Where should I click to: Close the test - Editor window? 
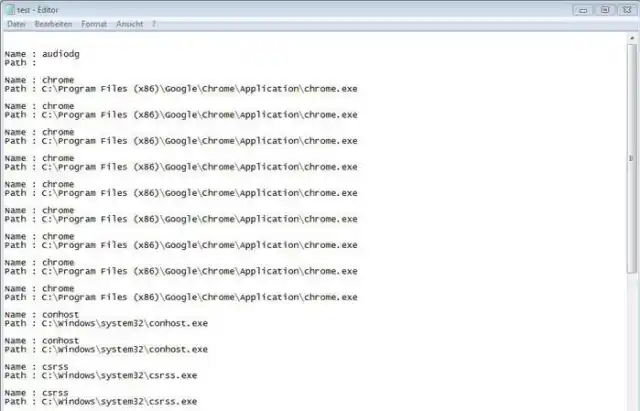click(x=627, y=10)
